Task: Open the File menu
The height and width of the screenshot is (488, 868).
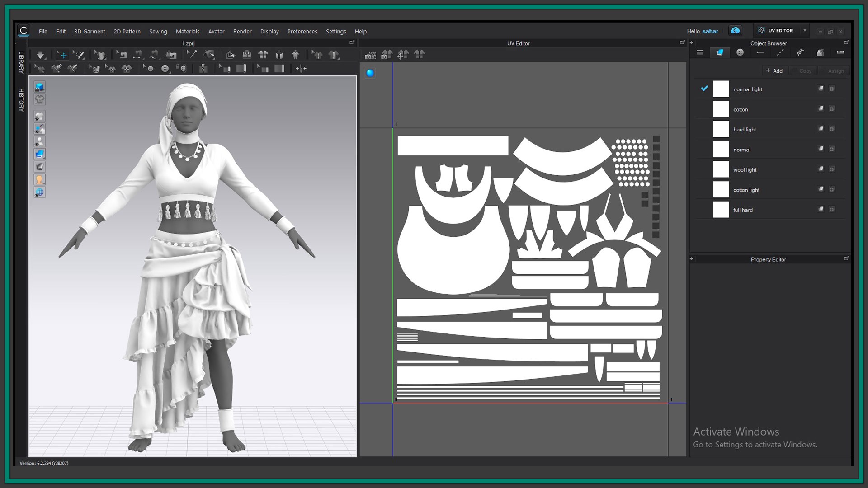Action: pos(43,31)
